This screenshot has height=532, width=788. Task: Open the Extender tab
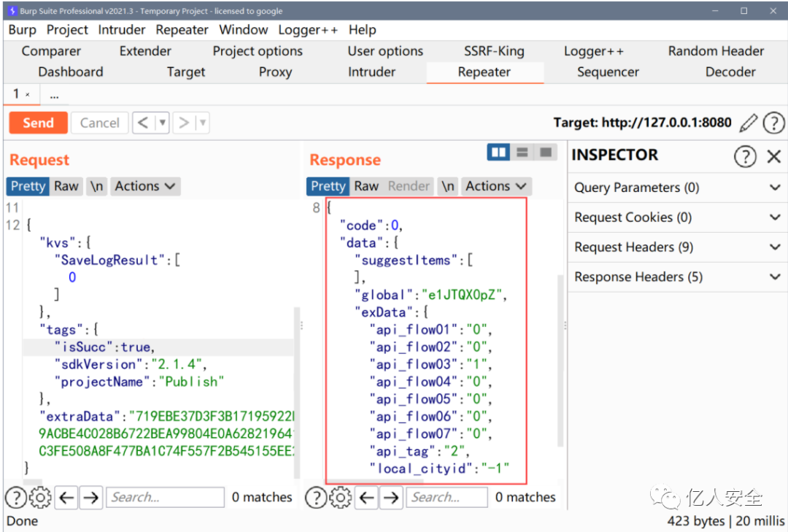click(x=145, y=51)
